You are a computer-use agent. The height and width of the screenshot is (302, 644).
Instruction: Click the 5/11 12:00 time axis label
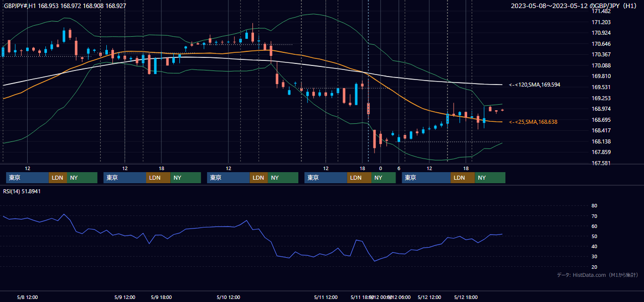[x=326, y=297]
